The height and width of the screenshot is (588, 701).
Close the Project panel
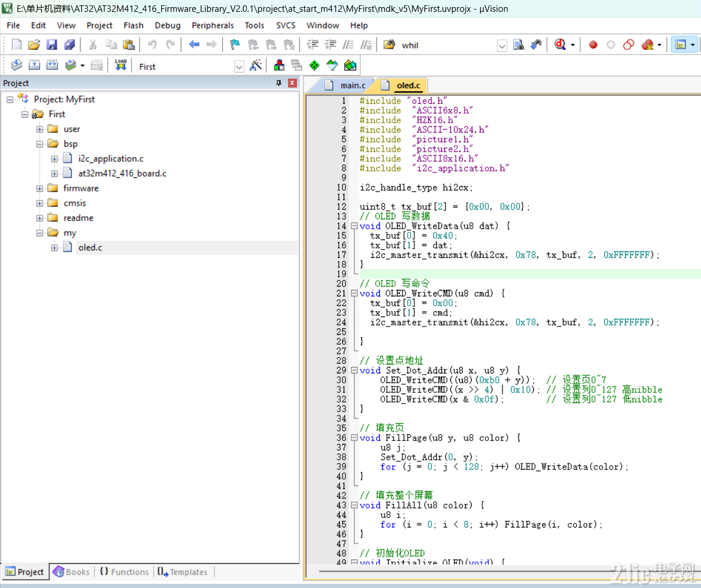click(x=292, y=83)
